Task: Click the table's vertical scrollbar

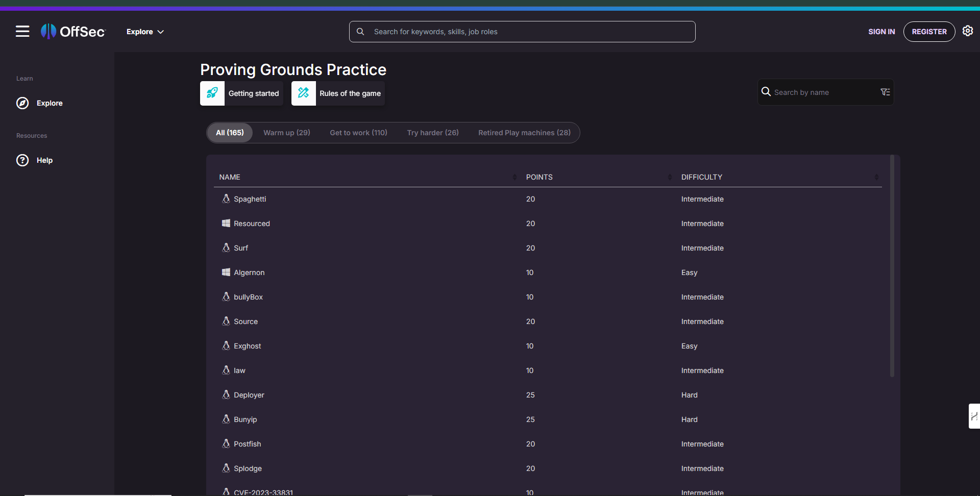Action: point(892,265)
